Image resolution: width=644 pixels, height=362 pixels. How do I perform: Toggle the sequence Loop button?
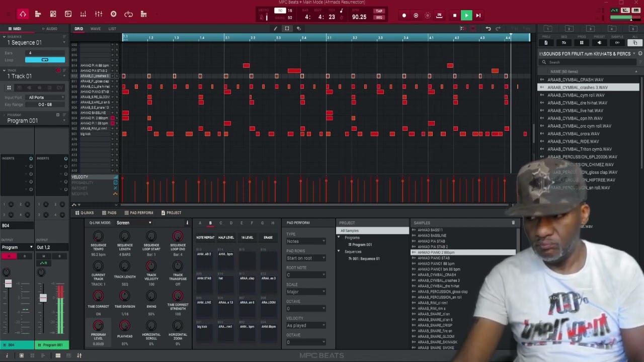point(45,60)
